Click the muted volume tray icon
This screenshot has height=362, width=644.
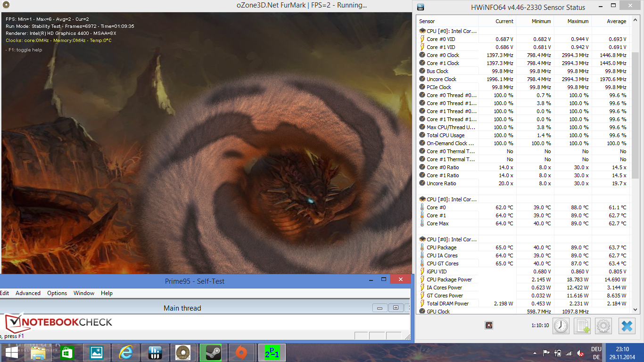click(580, 353)
